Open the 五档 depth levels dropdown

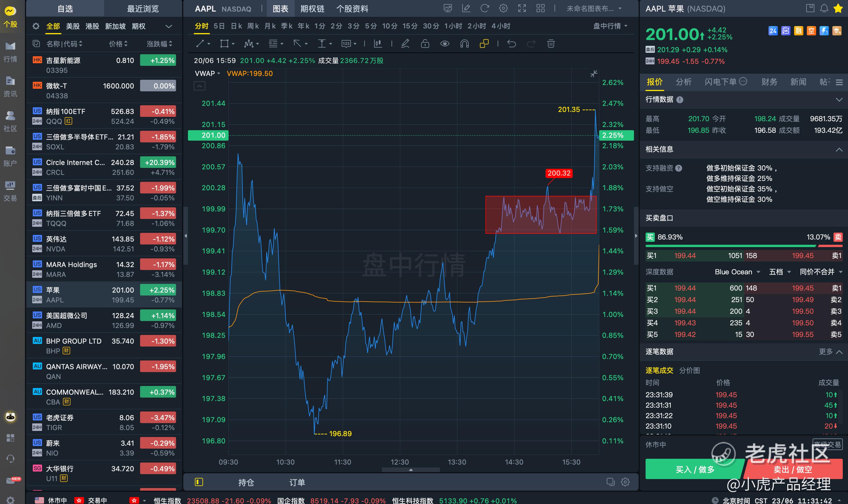coord(780,272)
